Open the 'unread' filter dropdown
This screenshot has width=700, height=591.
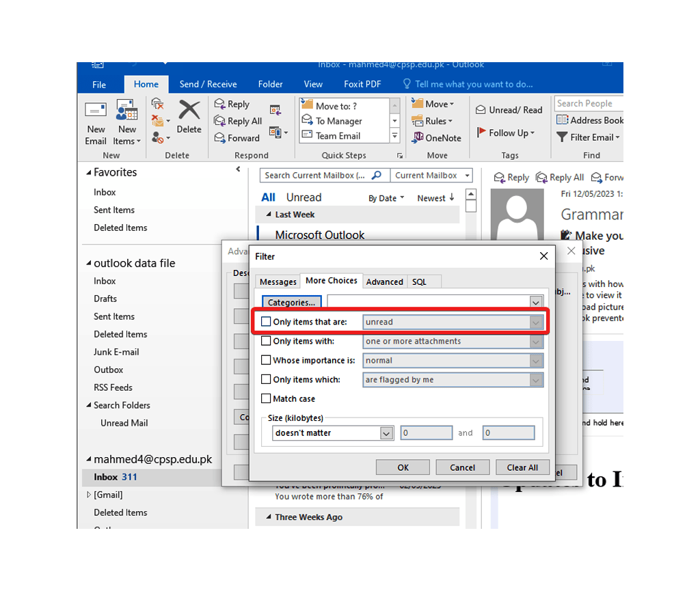(537, 322)
